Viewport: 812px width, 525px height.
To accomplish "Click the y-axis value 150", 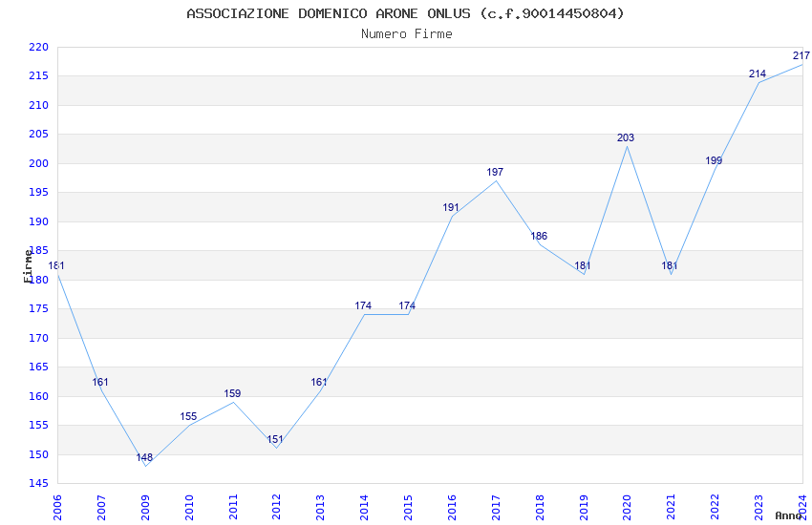I will (38, 454).
